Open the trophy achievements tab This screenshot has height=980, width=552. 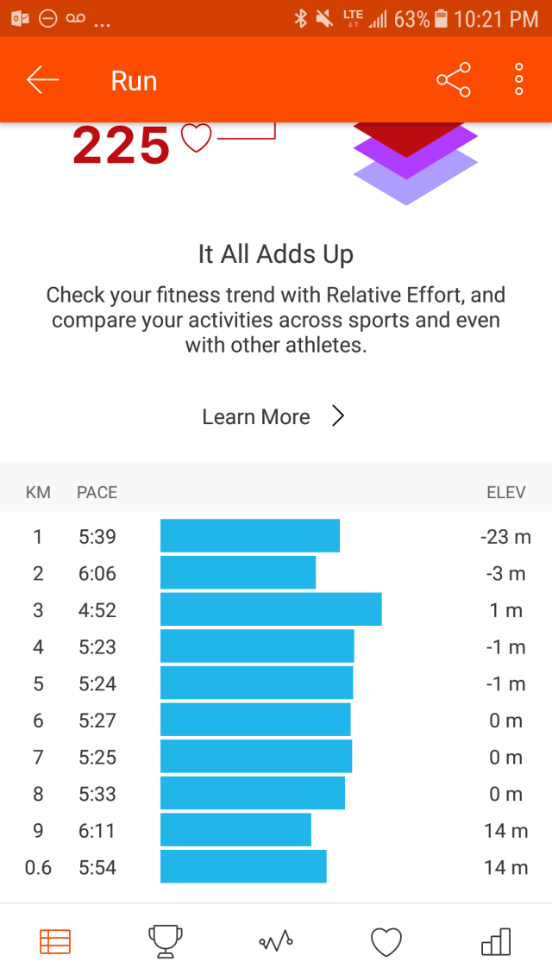tap(165, 942)
